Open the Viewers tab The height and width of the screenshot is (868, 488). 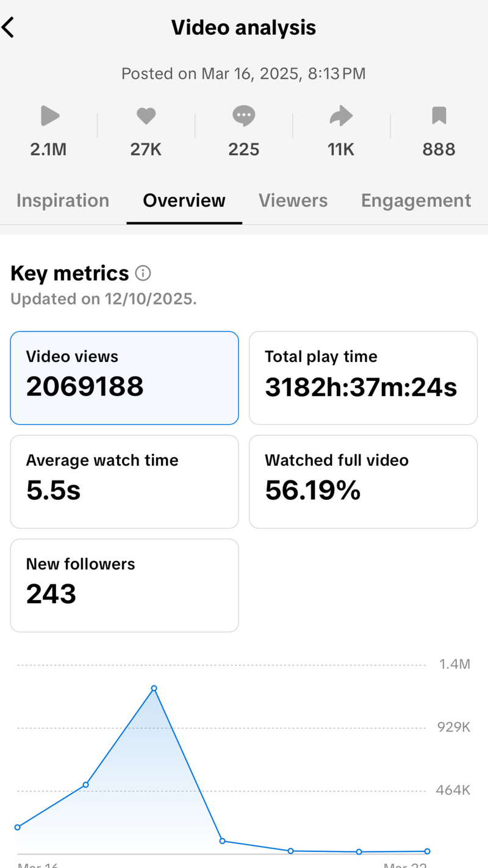293,201
